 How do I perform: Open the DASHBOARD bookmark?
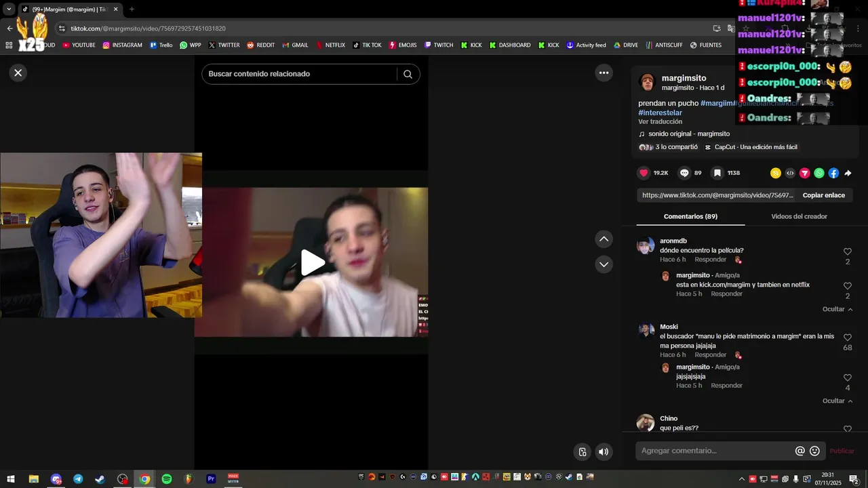coord(510,45)
